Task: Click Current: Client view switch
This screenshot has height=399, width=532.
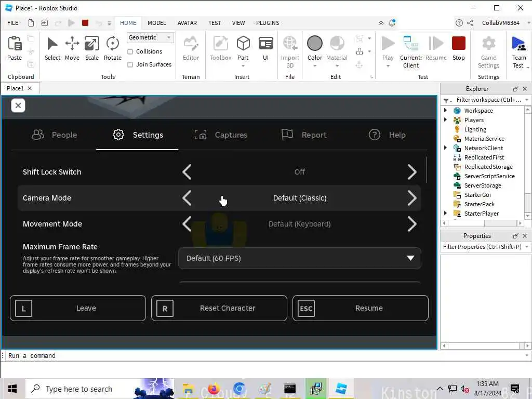Action: 411,52
